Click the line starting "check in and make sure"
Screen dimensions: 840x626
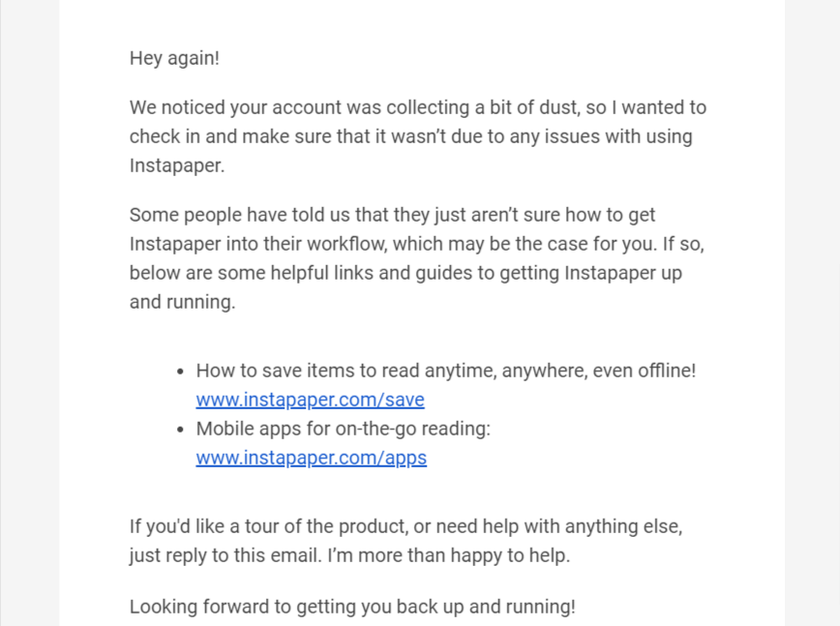(x=410, y=136)
